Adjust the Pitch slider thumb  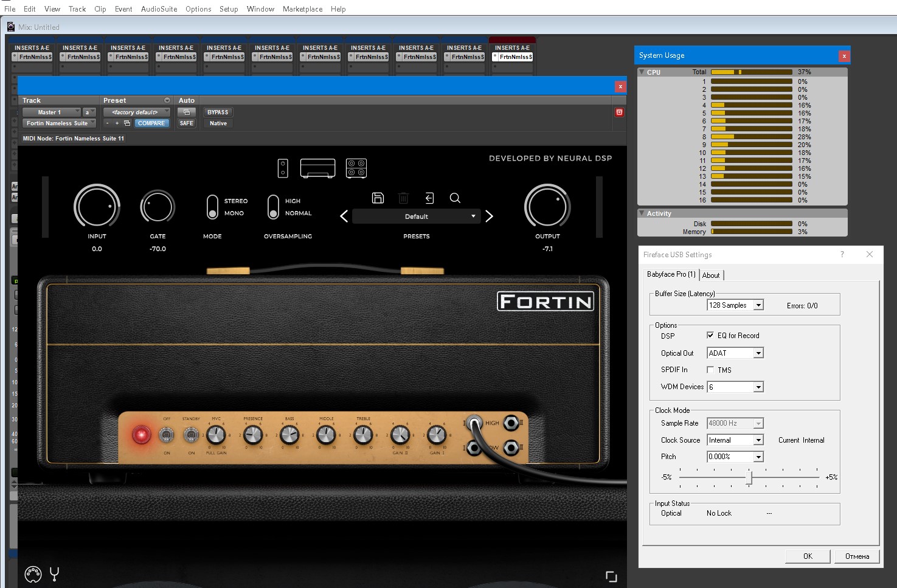tap(749, 477)
